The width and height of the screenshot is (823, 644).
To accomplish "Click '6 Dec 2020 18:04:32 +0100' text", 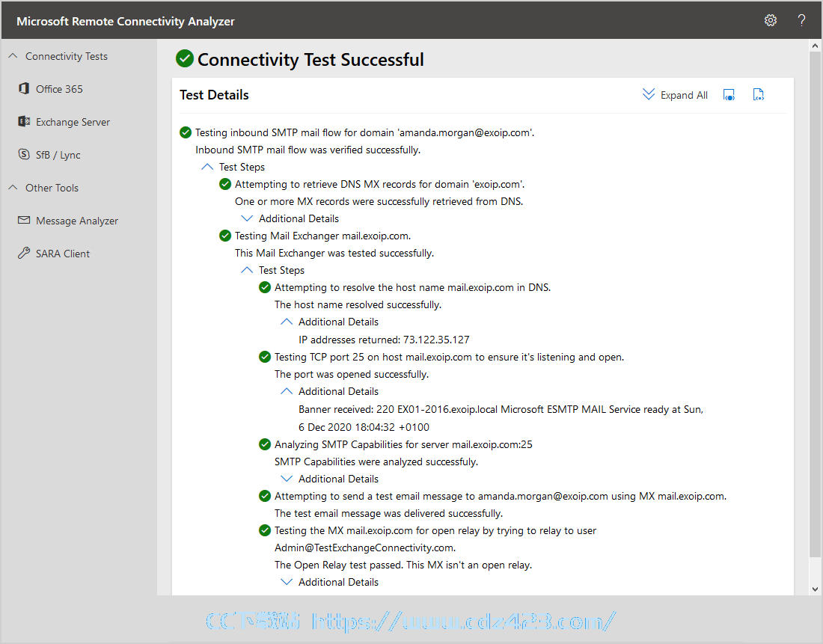I will click(x=364, y=427).
